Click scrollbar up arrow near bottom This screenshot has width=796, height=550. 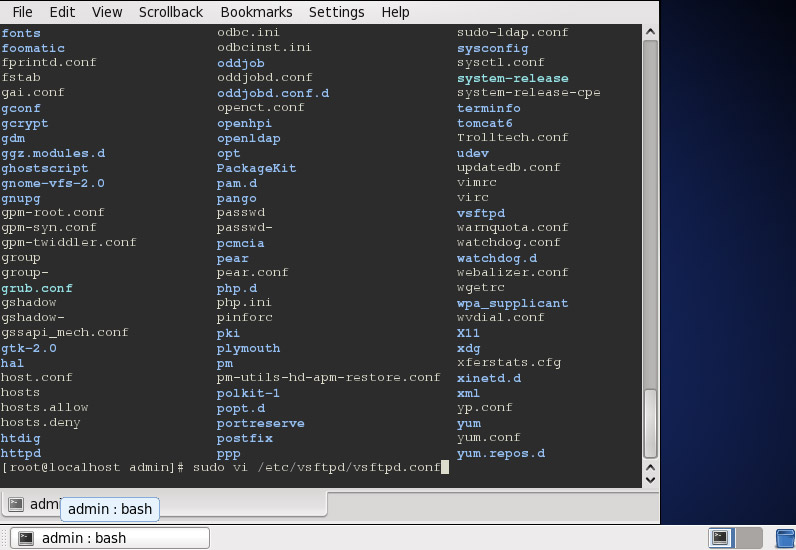click(x=650, y=467)
